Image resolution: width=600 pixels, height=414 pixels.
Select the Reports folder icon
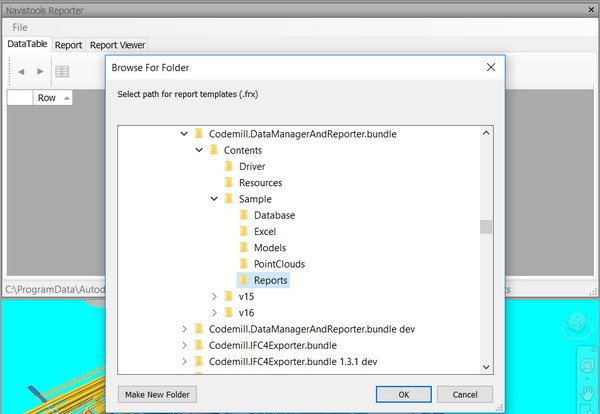point(244,280)
